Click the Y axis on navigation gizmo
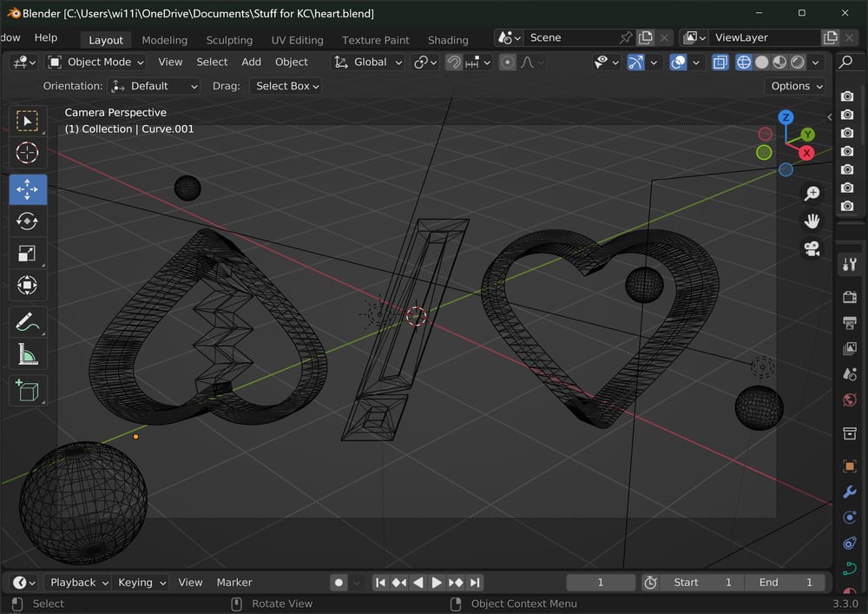Screen dimensions: 868x614 pyautogui.click(x=807, y=135)
